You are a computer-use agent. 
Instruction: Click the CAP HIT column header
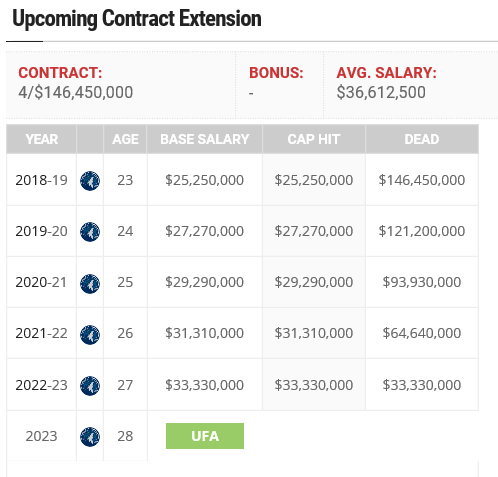[x=314, y=139]
